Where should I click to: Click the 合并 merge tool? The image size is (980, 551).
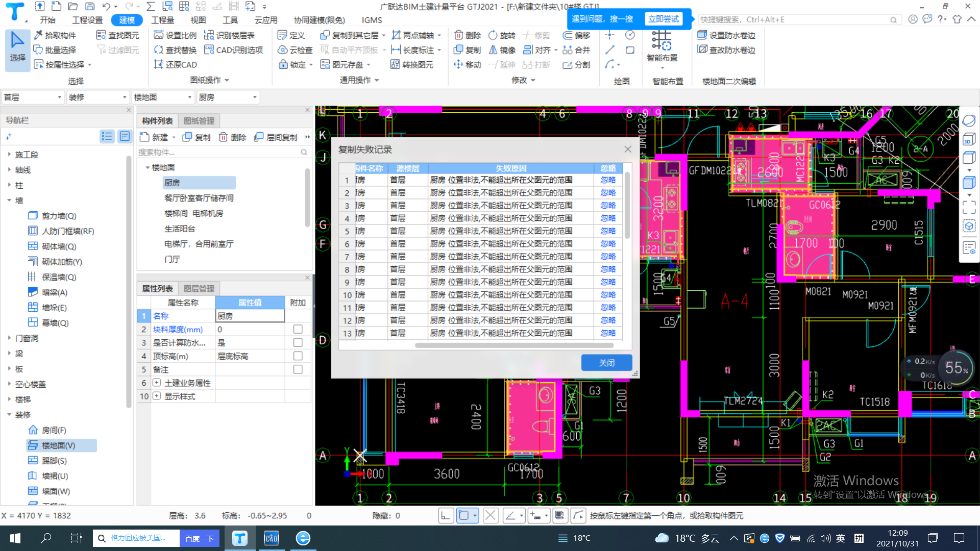tap(577, 50)
